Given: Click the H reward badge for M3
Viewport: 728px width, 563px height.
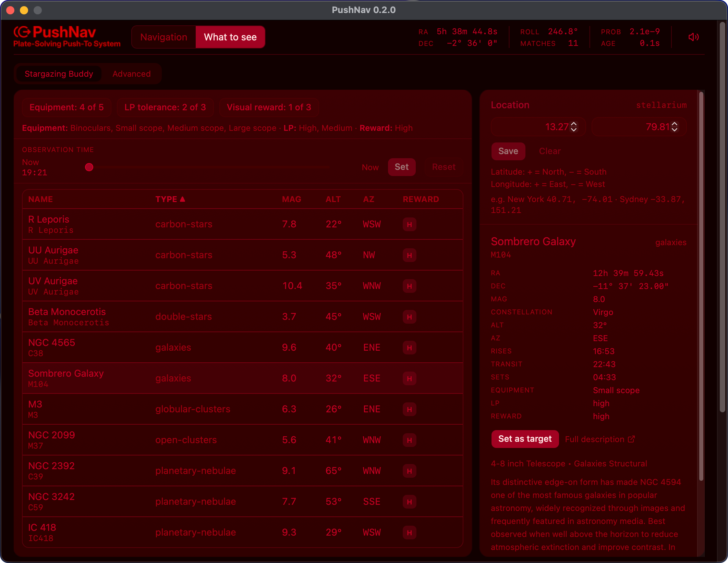Looking at the screenshot, I should pos(409,410).
